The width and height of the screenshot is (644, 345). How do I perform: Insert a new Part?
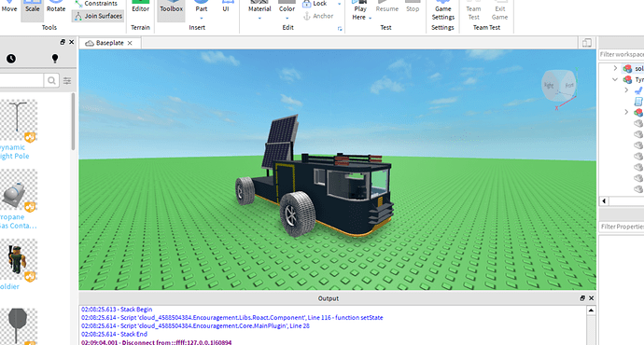tap(202, 6)
